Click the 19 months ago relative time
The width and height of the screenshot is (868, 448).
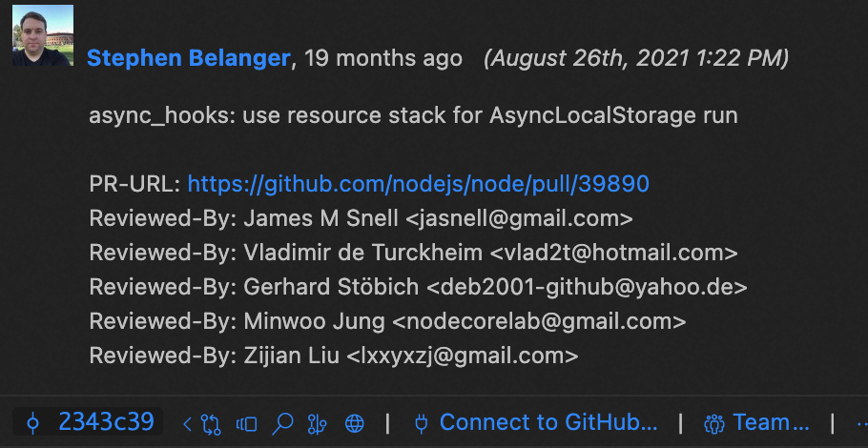tap(383, 58)
